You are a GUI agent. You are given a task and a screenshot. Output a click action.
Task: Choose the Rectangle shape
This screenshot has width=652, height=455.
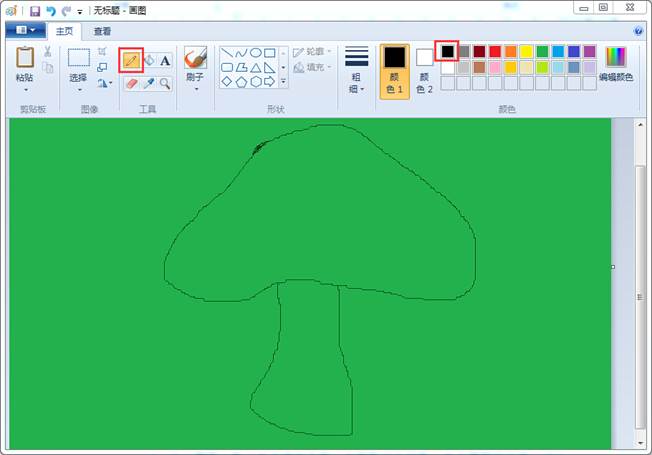pyautogui.click(x=270, y=53)
